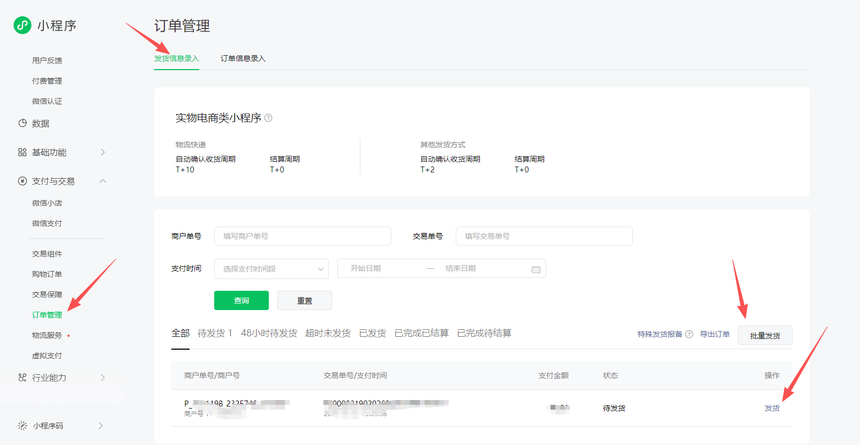Select the 已完成待结算 tab
The image size is (860, 445).
pos(484,333)
